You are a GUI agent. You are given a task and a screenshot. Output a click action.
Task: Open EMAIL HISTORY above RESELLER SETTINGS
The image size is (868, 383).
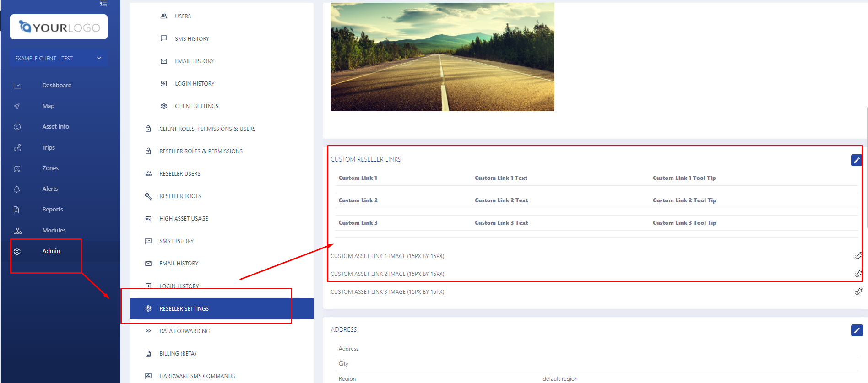179,263
